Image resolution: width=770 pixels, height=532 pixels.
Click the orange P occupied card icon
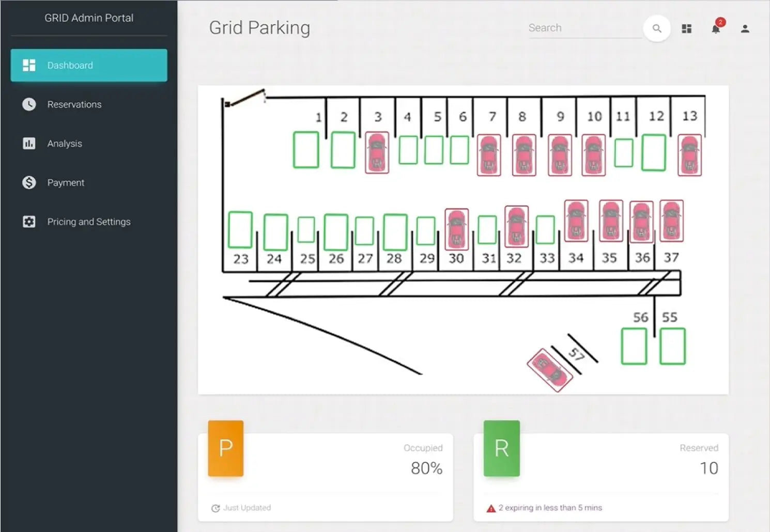pos(226,448)
